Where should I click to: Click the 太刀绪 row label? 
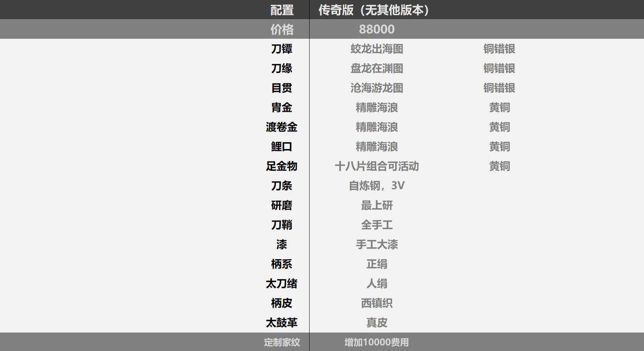tap(282, 284)
